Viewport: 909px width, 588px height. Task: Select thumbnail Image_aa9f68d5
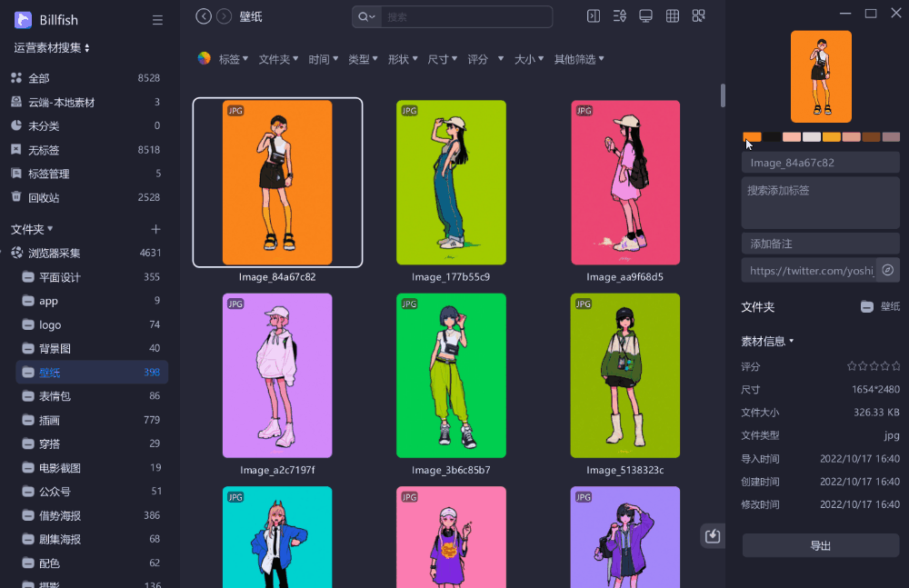pyautogui.click(x=625, y=183)
